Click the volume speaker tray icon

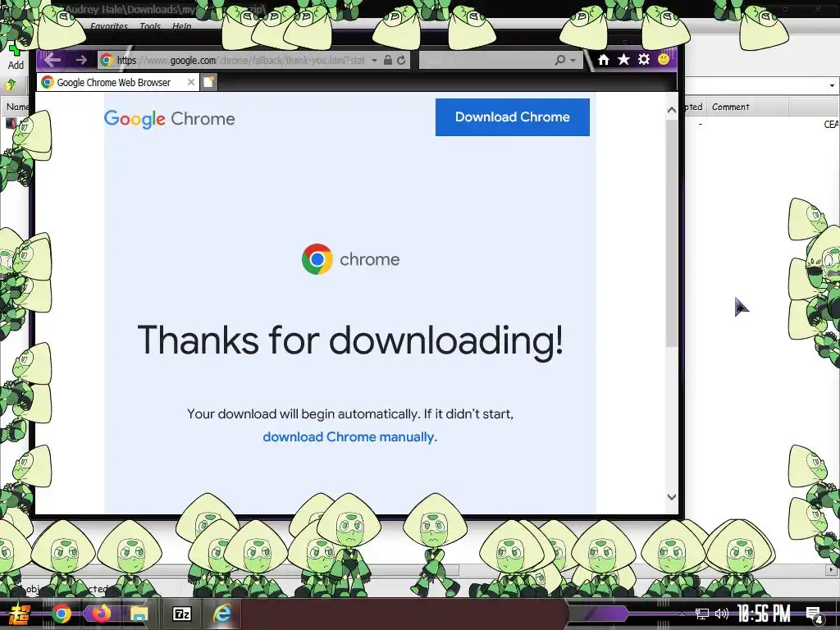(722, 614)
